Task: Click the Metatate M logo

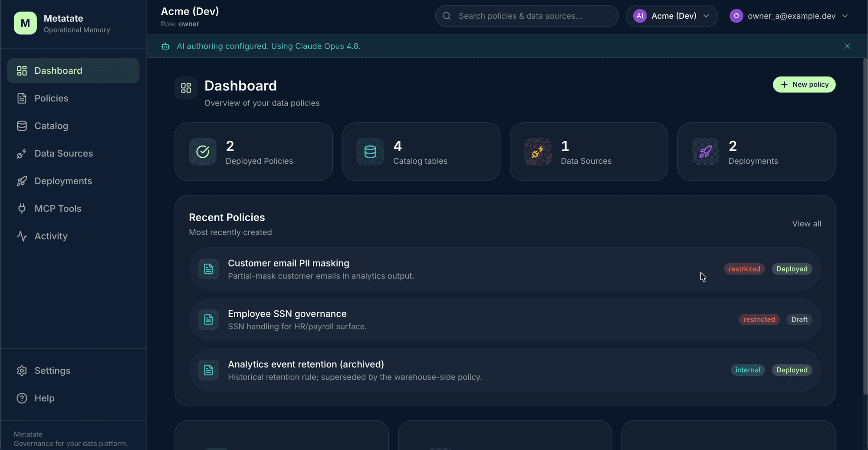Action: point(25,23)
